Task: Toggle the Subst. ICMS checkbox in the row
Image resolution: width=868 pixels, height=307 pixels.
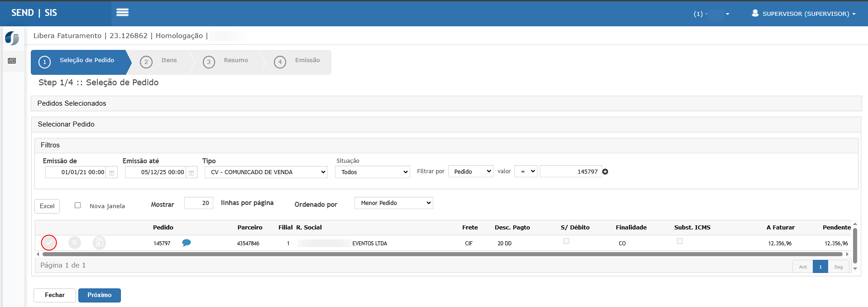Action: click(680, 241)
